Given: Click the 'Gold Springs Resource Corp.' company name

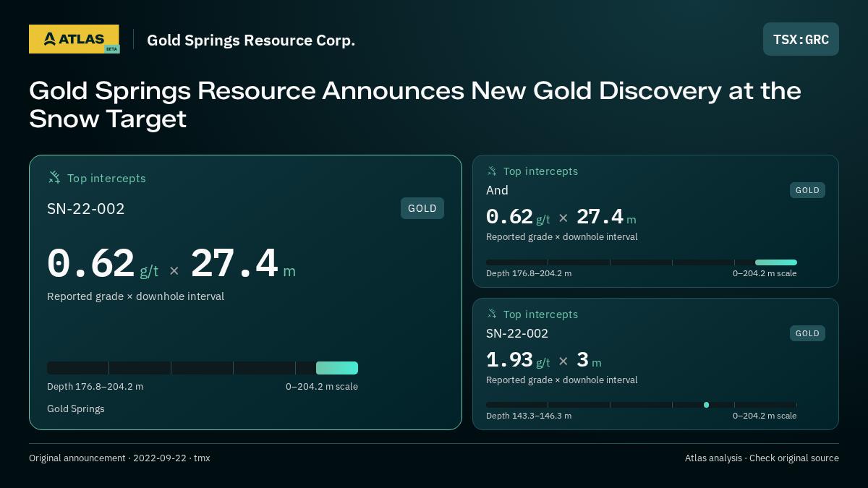Looking at the screenshot, I should tap(251, 40).
